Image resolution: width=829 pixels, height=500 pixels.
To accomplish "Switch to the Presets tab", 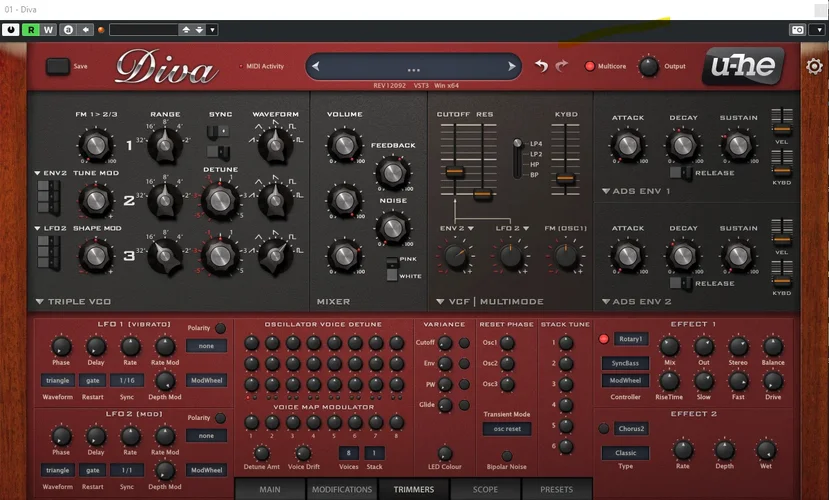I will [557, 489].
